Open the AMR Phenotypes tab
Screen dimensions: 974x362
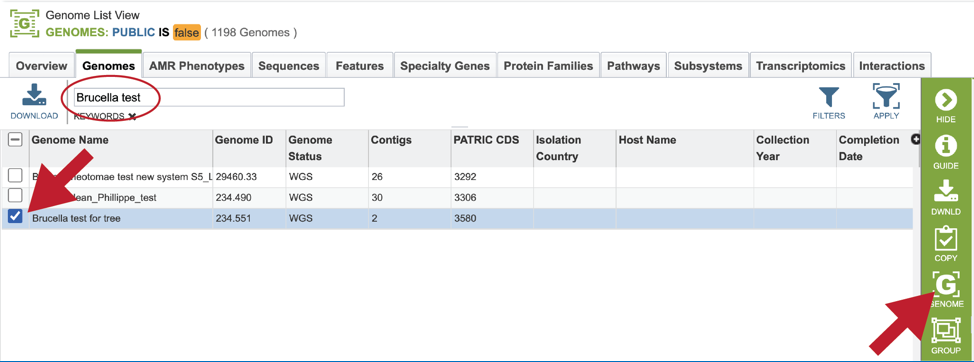[x=197, y=66]
